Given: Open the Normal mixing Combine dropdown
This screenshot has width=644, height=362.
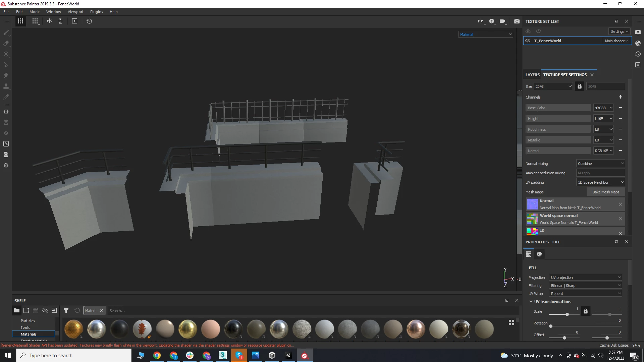Looking at the screenshot, I should (x=600, y=164).
